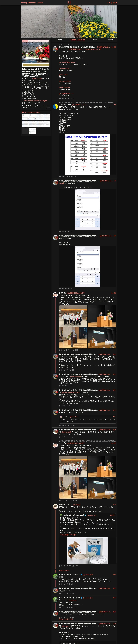Click the Donate link in header
Image resolution: width=138 pixels, height=644 pixels.
[40, 3]
